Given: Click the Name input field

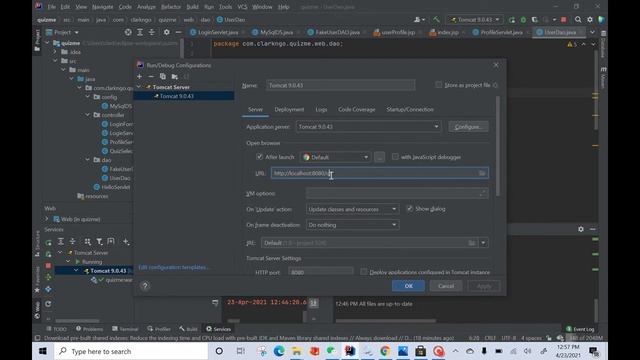Looking at the screenshot, I should (340, 85).
